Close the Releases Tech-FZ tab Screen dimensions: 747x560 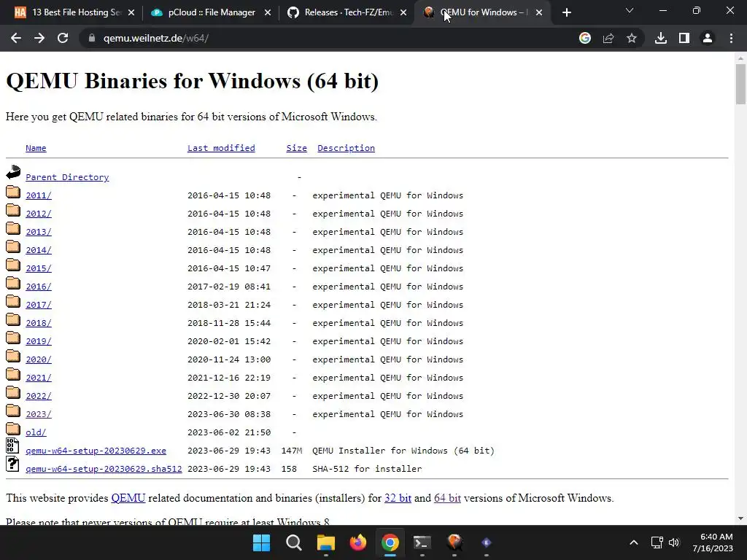403,13
